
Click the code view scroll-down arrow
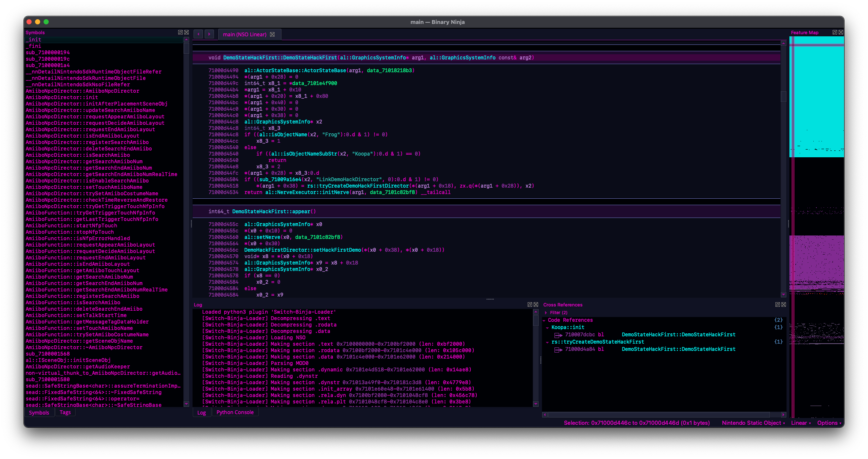tap(783, 294)
